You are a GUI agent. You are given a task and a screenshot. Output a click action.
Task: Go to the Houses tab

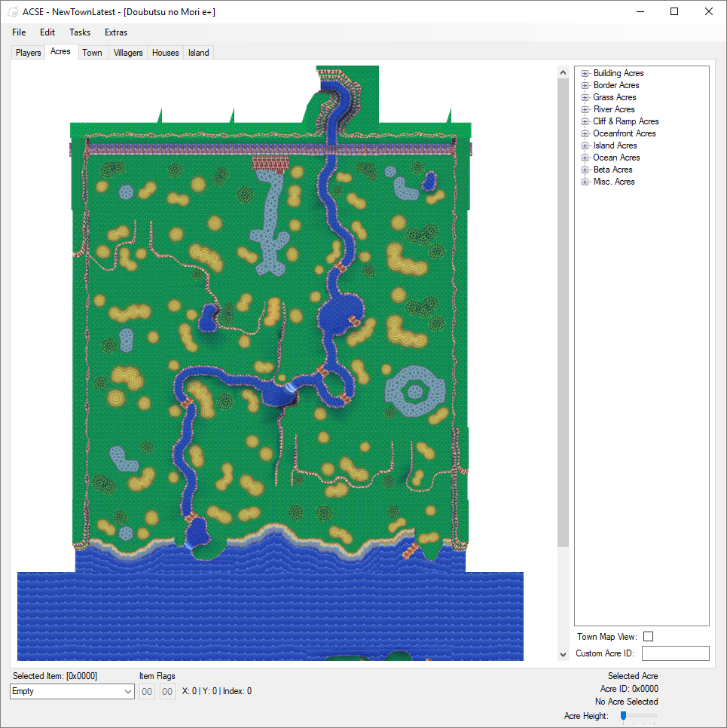[165, 53]
